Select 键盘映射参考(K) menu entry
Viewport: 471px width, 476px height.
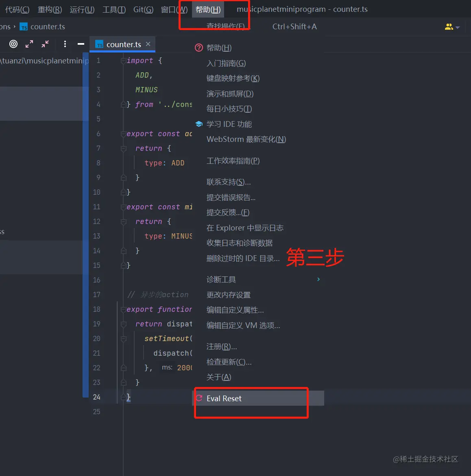pos(259,78)
